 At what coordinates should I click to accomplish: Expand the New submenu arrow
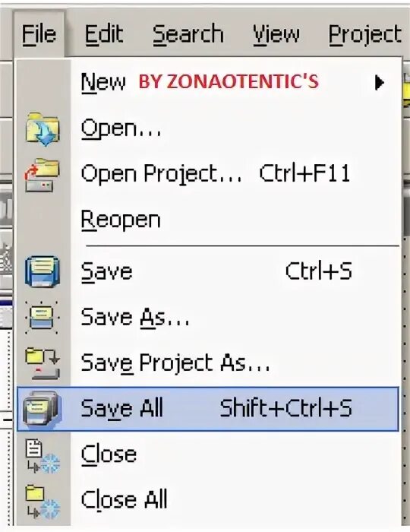(380, 82)
